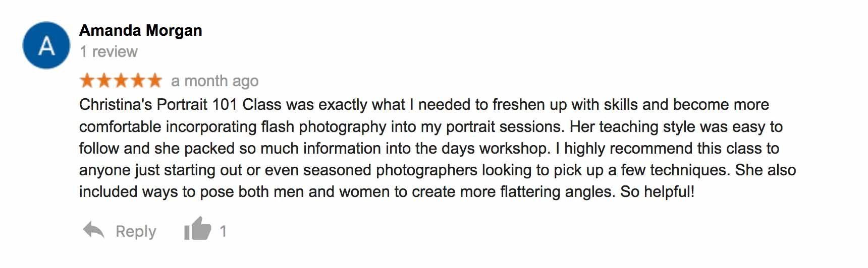Click the like count "1" beside the thumbs-up

click(223, 231)
